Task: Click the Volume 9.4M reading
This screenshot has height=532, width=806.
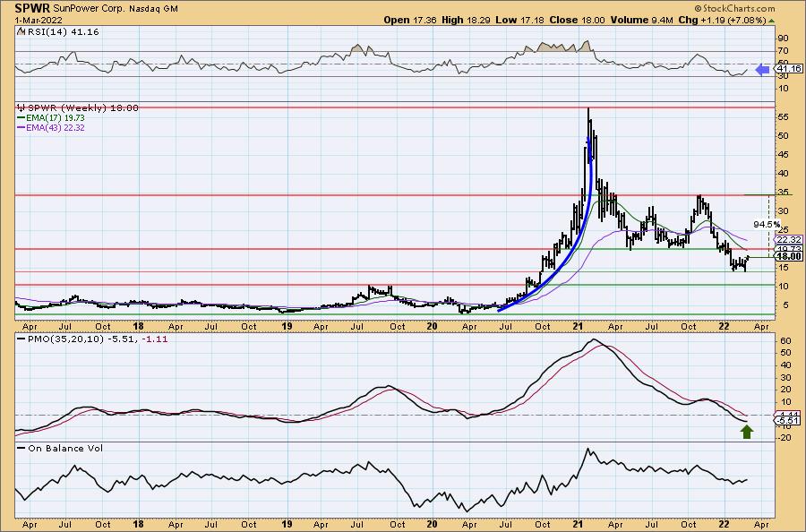Action: (641, 20)
